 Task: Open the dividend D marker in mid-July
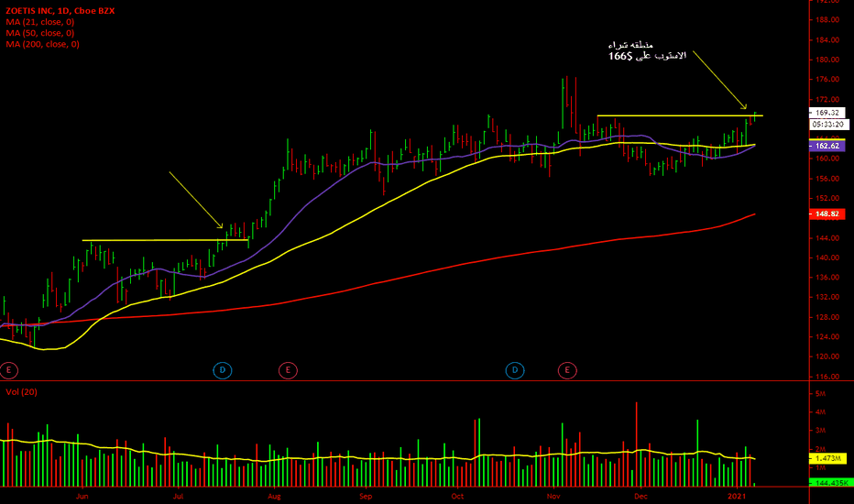pos(223,370)
